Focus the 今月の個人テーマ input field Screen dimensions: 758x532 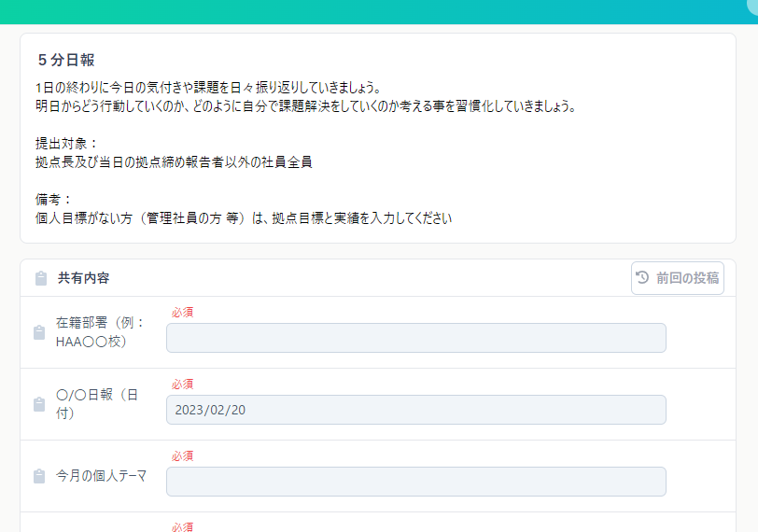(x=415, y=482)
